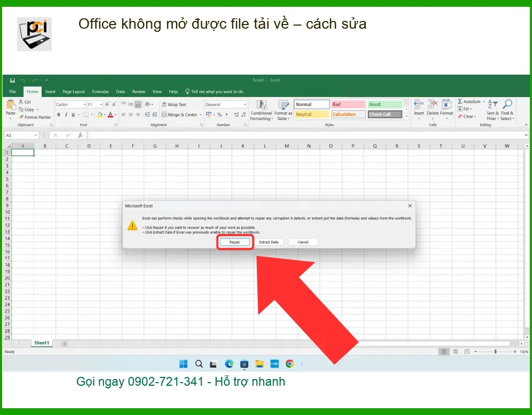Save workbook using Quick Access save icon
Image resolution: width=532 pixels, height=415 pixels.
click(12, 80)
